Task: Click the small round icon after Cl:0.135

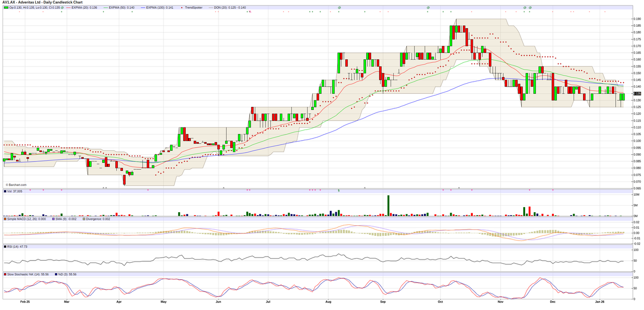Action: coord(61,8)
